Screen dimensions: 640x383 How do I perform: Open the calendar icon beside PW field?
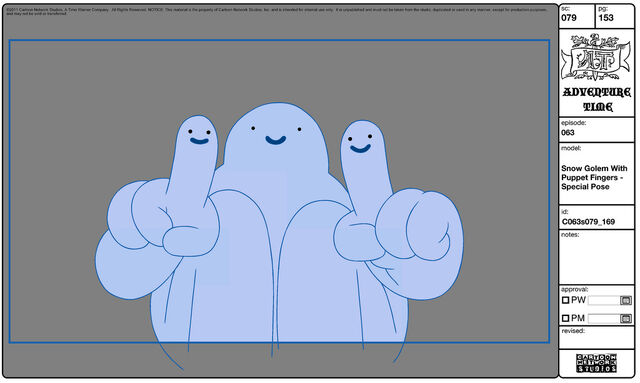(626, 301)
